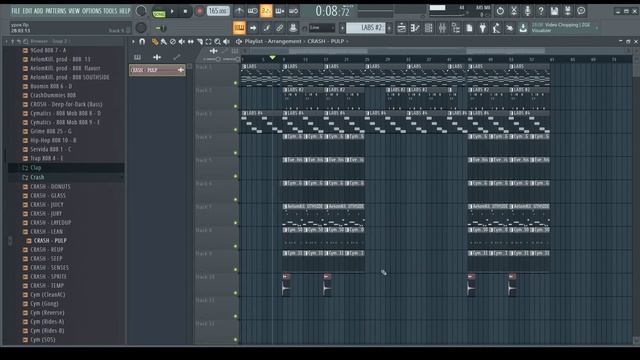Click the undo history clock icon
The image size is (640, 360).
click(x=500, y=11)
